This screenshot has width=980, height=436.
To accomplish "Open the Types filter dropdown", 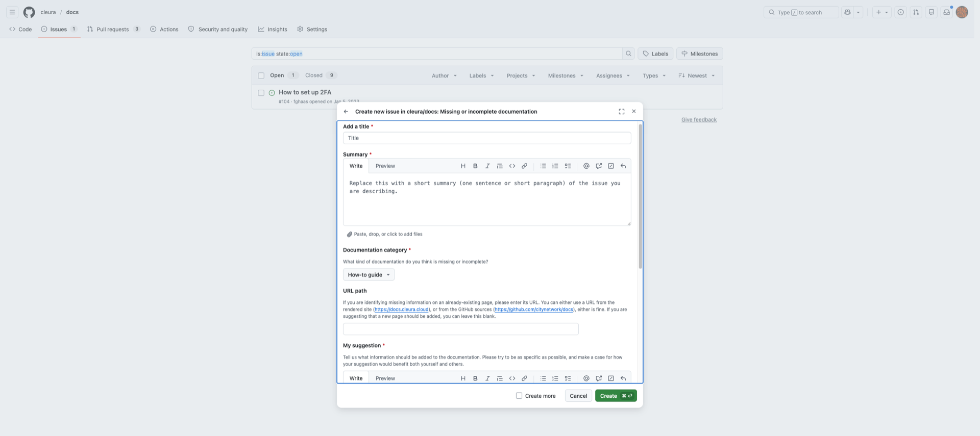I will click(x=654, y=75).
